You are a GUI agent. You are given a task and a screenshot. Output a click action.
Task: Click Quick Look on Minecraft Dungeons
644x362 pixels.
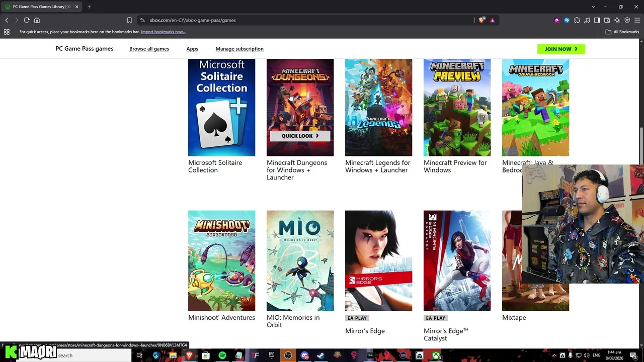coord(300,136)
